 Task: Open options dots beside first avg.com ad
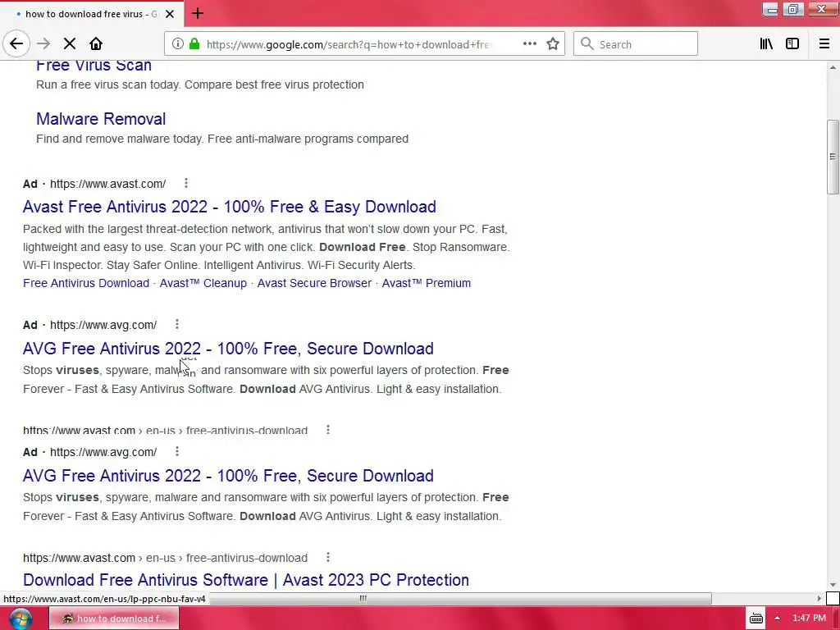177,324
